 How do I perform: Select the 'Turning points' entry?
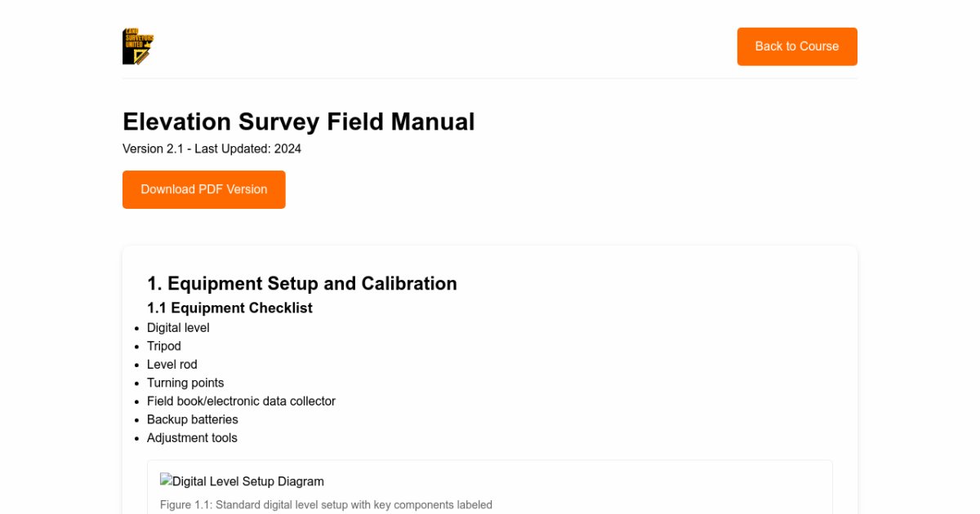(x=185, y=383)
